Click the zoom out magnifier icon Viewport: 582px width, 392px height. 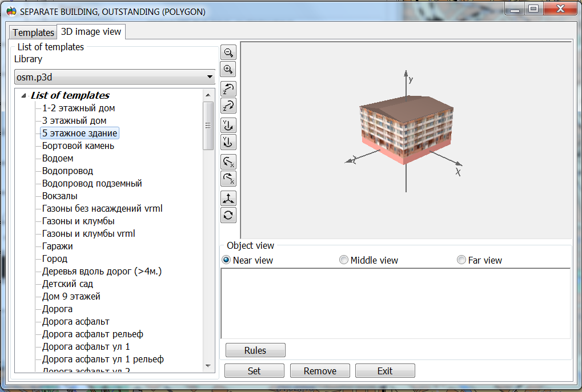(228, 52)
